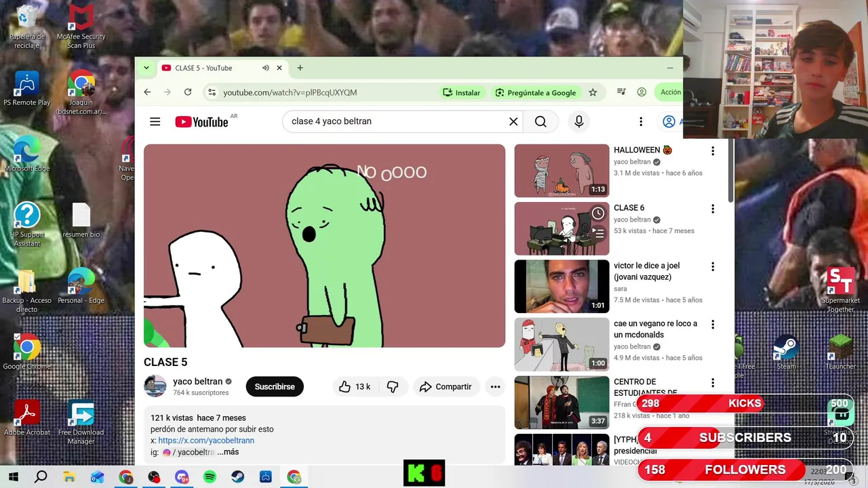Click the Suscribirse button
The width and height of the screenshot is (868, 488).
(275, 386)
